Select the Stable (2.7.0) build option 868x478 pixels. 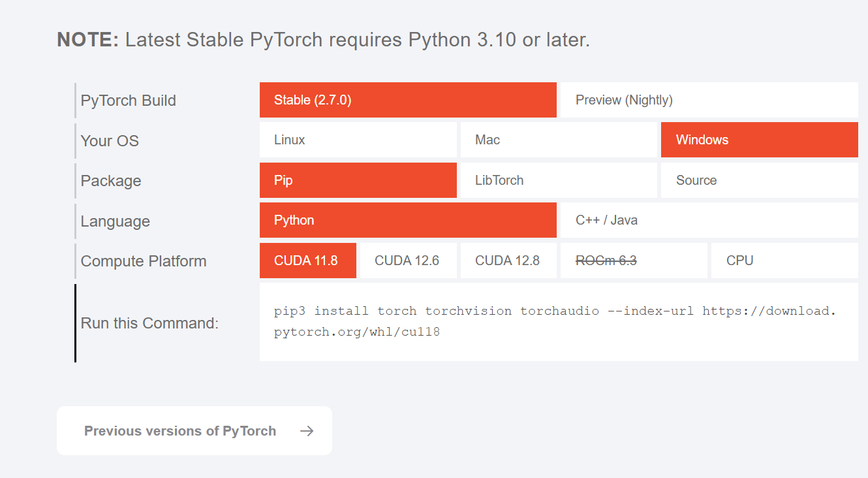pos(408,100)
